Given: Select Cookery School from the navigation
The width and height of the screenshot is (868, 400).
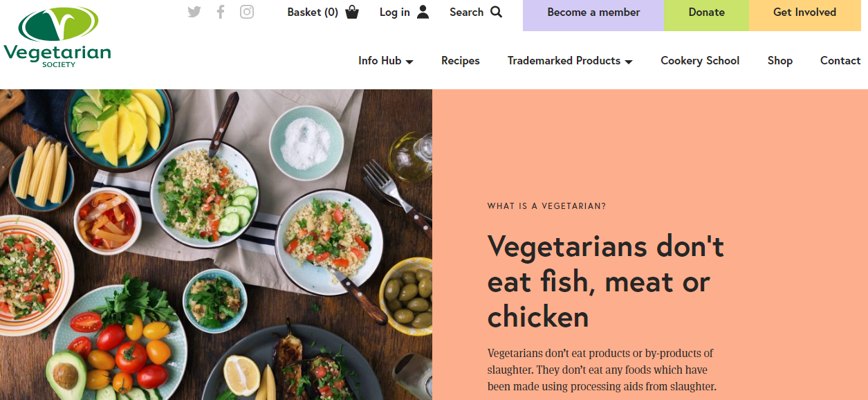Looking at the screenshot, I should click(699, 61).
